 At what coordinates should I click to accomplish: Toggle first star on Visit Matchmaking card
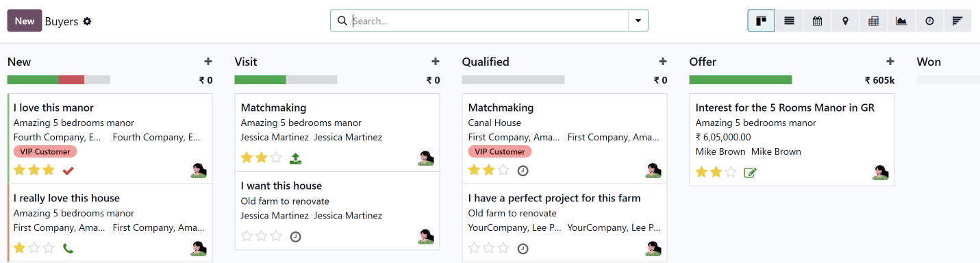247,158
